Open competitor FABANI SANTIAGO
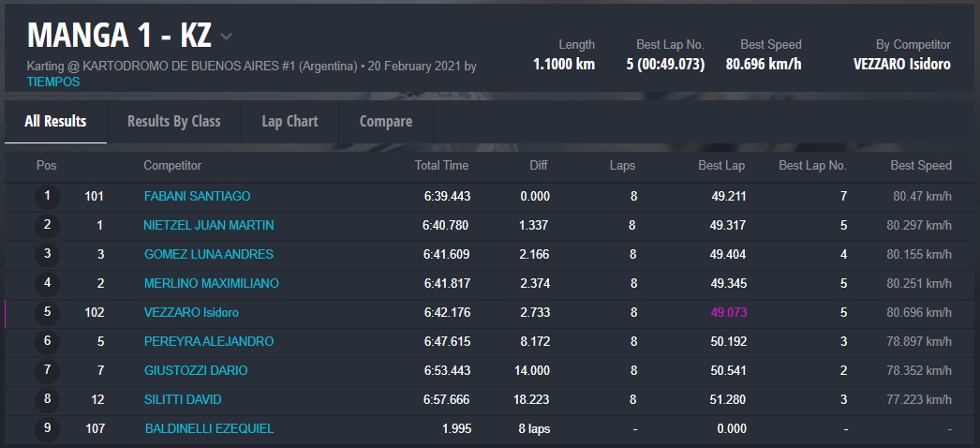 197,197
